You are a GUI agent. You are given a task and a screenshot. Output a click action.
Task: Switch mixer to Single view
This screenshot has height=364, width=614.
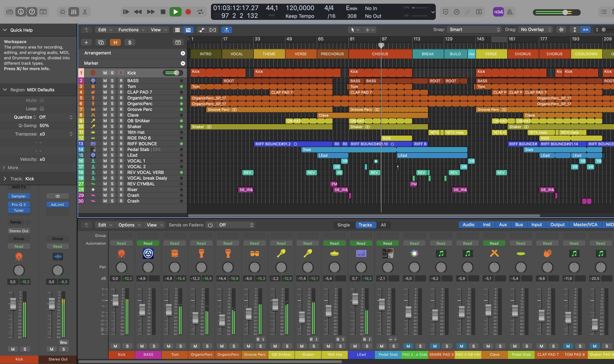tap(343, 225)
